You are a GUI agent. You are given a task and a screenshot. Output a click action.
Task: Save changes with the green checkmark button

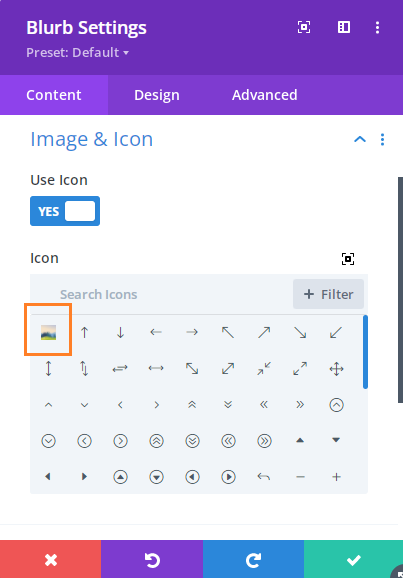[x=353, y=559]
